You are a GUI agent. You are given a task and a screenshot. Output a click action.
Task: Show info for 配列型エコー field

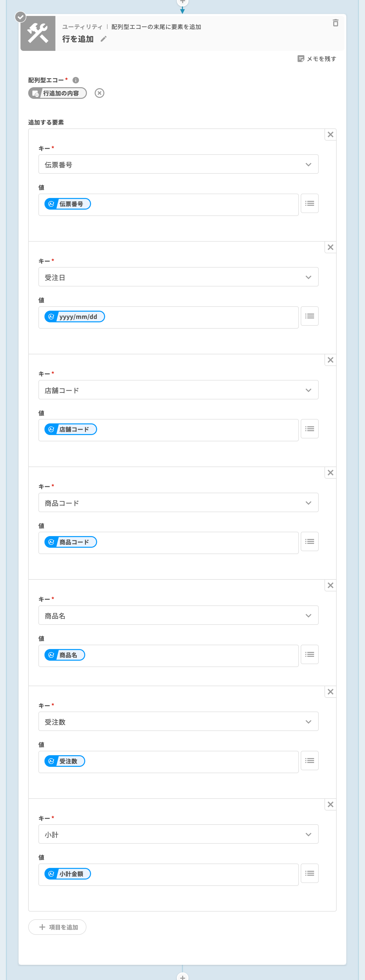click(76, 80)
